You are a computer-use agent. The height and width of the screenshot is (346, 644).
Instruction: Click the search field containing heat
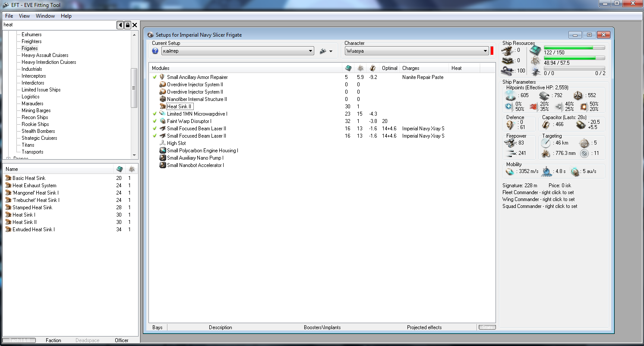click(x=59, y=25)
